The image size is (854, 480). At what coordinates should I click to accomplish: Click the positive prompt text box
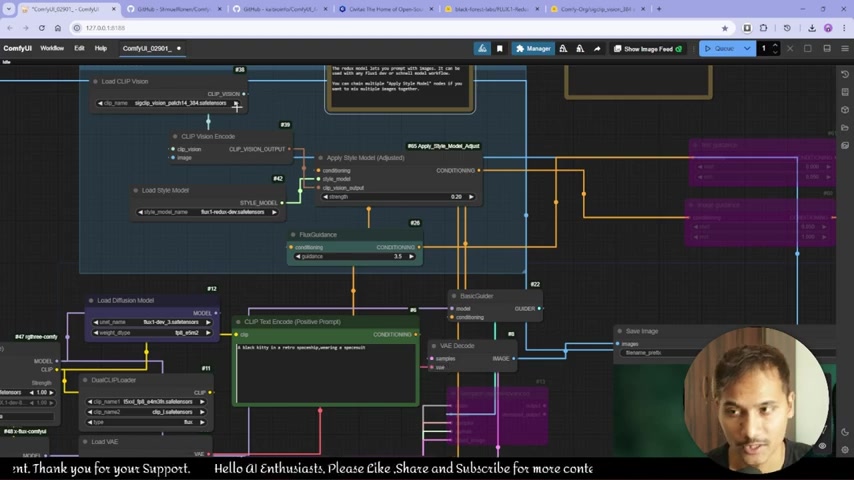click(326, 372)
